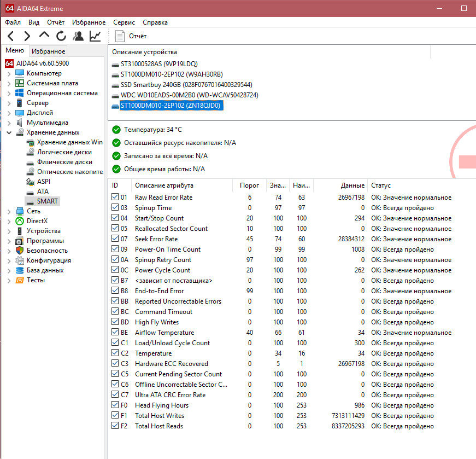The width and height of the screenshot is (476, 459).
Task: Open the Логические диски tree item
Action: click(64, 152)
